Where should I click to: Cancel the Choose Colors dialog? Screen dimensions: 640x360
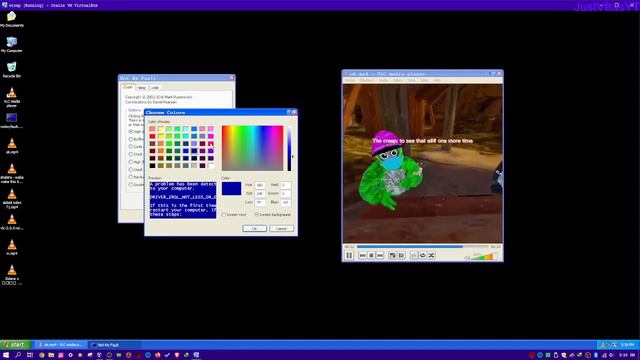click(x=281, y=229)
